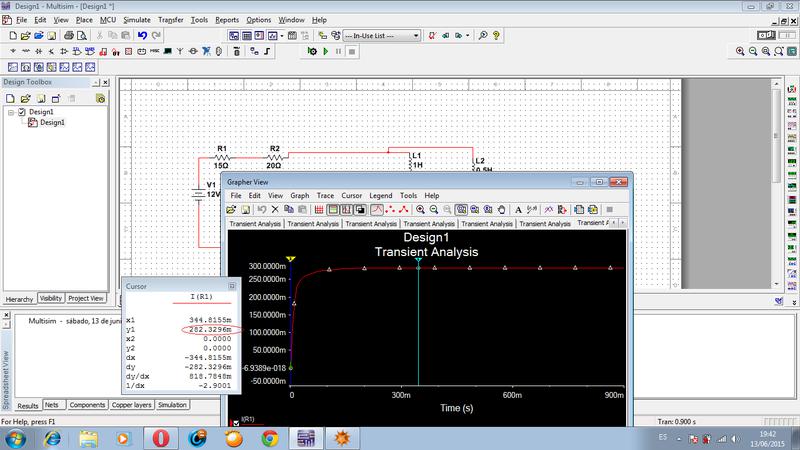
Task: Open the Cursor menu in Grapher View
Action: tap(351, 196)
